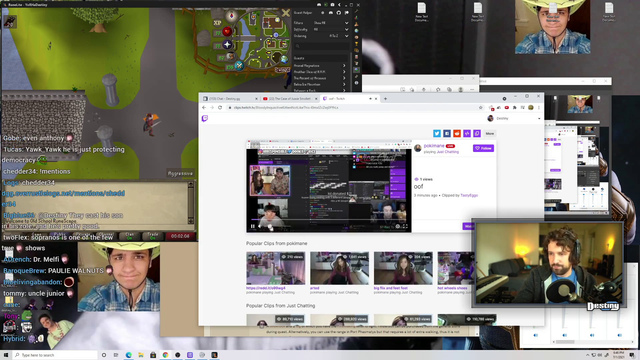Open the Just Chatting category link beside pokimane
The image size is (640, 360).
[x=448, y=152]
